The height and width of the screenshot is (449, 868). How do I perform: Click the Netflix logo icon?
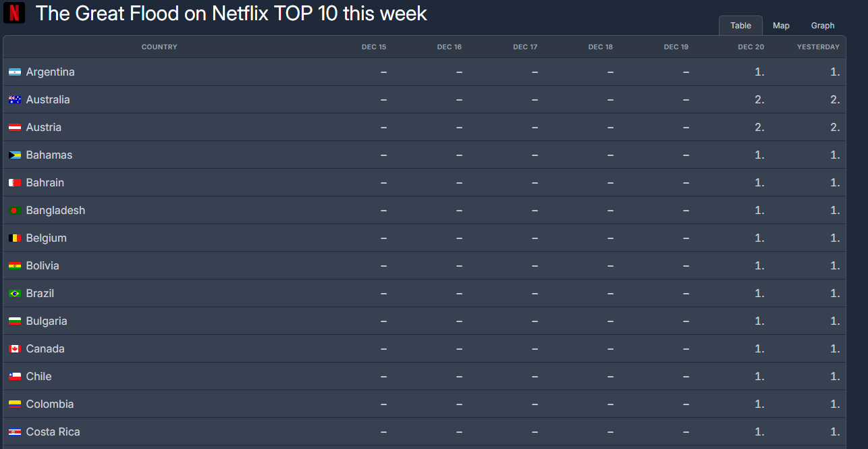[x=14, y=13]
